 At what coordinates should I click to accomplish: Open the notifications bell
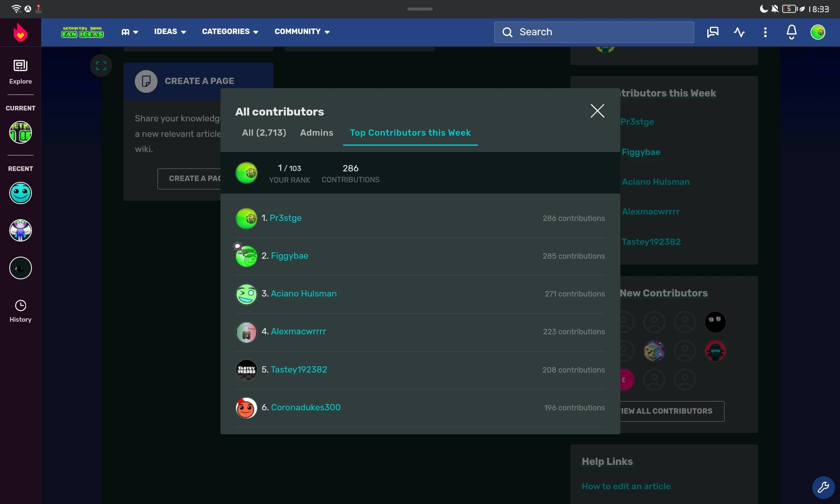click(792, 32)
